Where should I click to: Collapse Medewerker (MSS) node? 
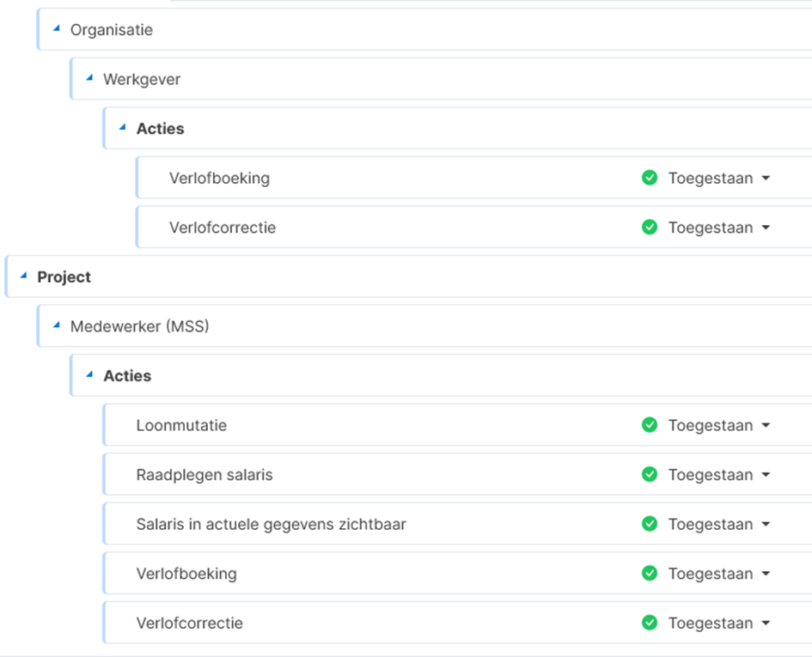57,325
